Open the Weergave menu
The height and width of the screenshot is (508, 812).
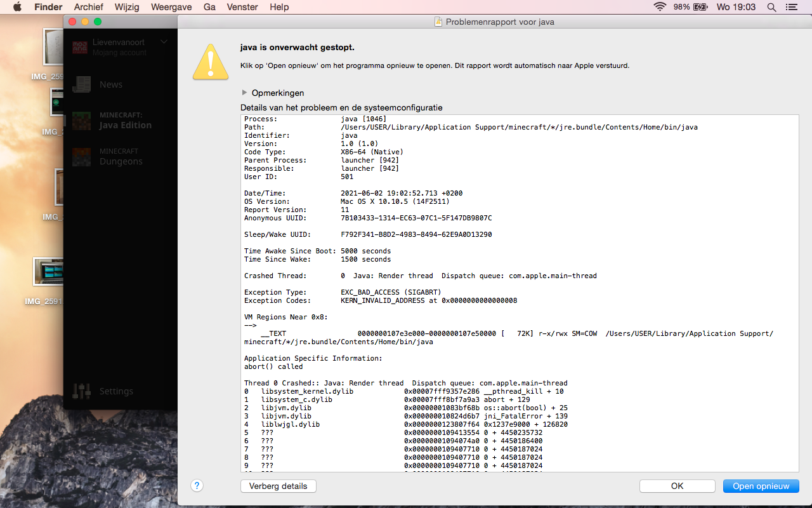[171, 7]
